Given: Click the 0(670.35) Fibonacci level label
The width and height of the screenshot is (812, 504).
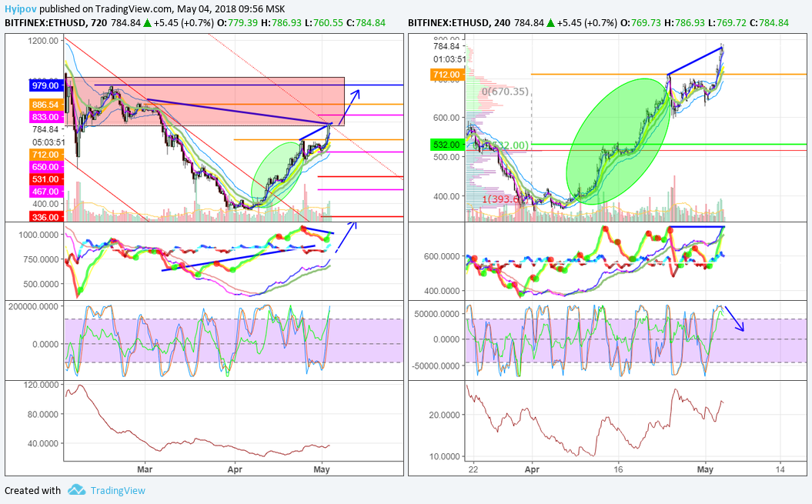Looking at the screenshot, I should tap(505, 91).
